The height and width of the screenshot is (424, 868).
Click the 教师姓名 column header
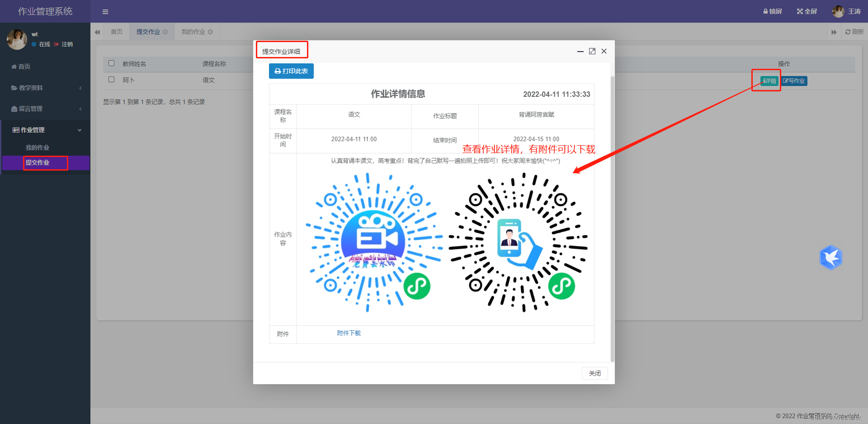coord(134,64)
